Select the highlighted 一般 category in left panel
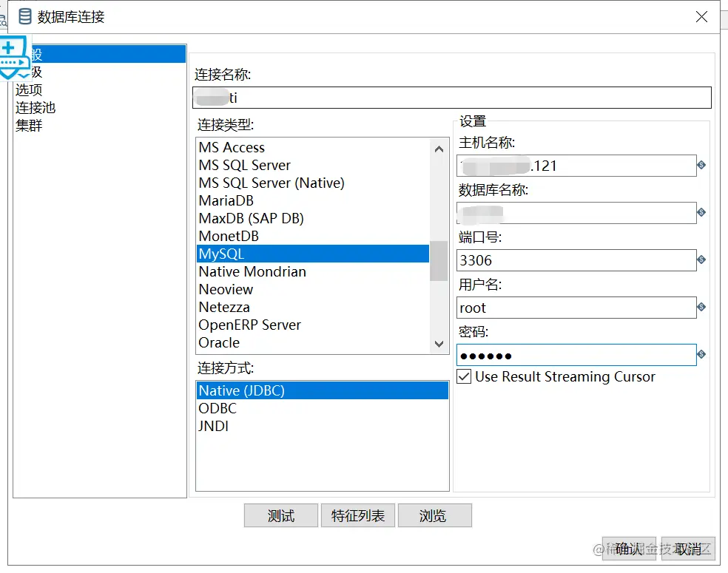 coord(100,54)
